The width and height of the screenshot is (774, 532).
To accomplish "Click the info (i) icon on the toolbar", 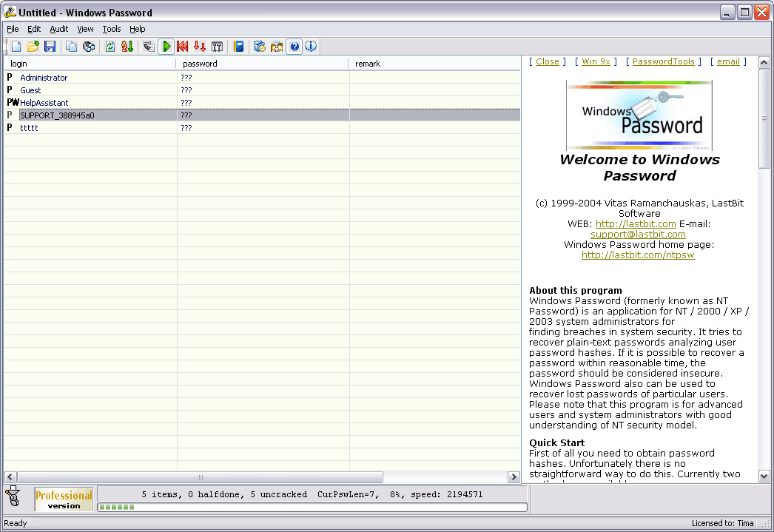I will (x=310, y=46).
